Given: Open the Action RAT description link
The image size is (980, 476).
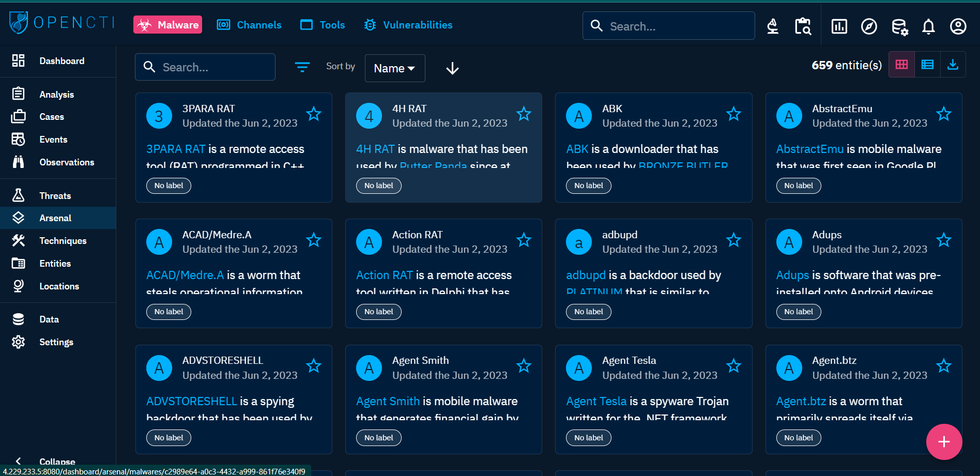Looking at the screenshot, I should [x=385, y=275].
